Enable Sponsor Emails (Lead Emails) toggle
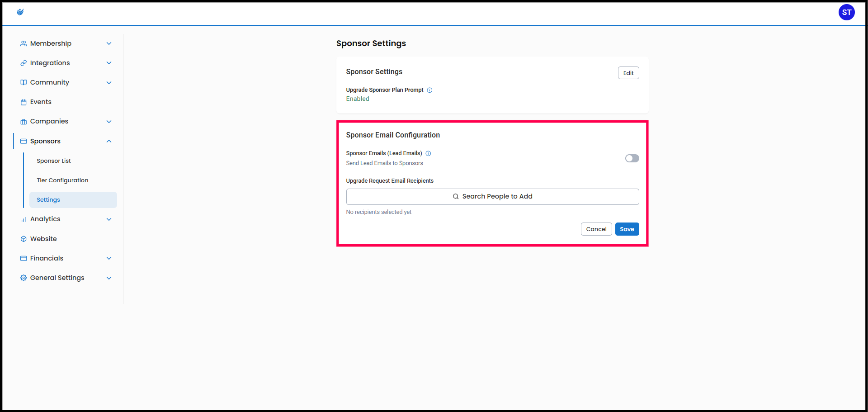868x412 pixels. pyautogui.click(x=632, y=158)
